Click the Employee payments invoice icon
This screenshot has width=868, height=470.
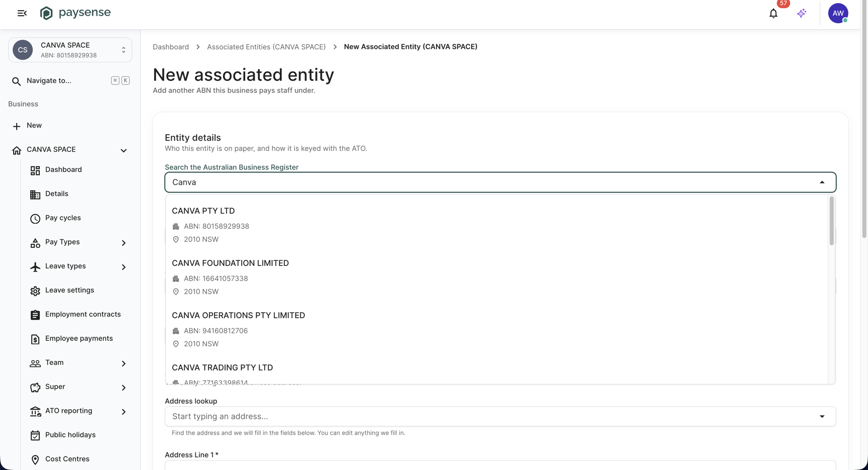tap(35, 339)
